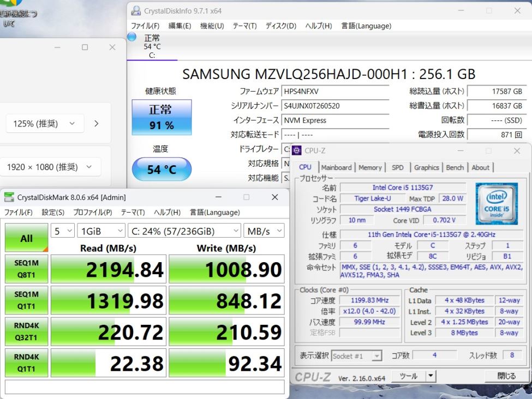532x399 pixels.
Task: Click the CrystalDiskMark title bar app icon
Action: click(9, 197)
